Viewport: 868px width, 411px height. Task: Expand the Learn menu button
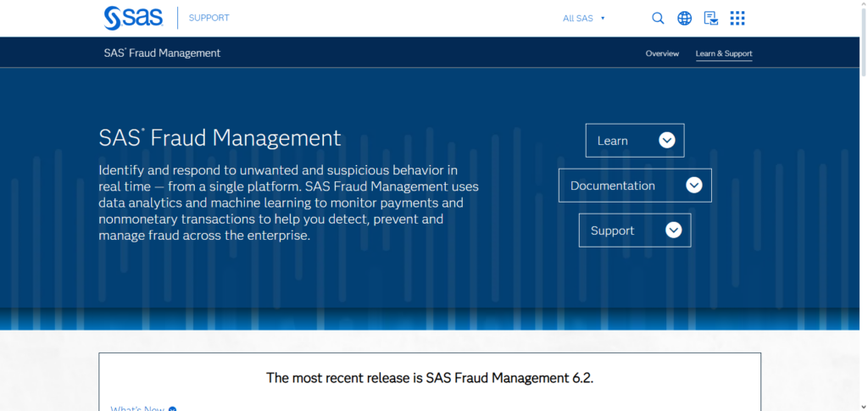point(635,141)
